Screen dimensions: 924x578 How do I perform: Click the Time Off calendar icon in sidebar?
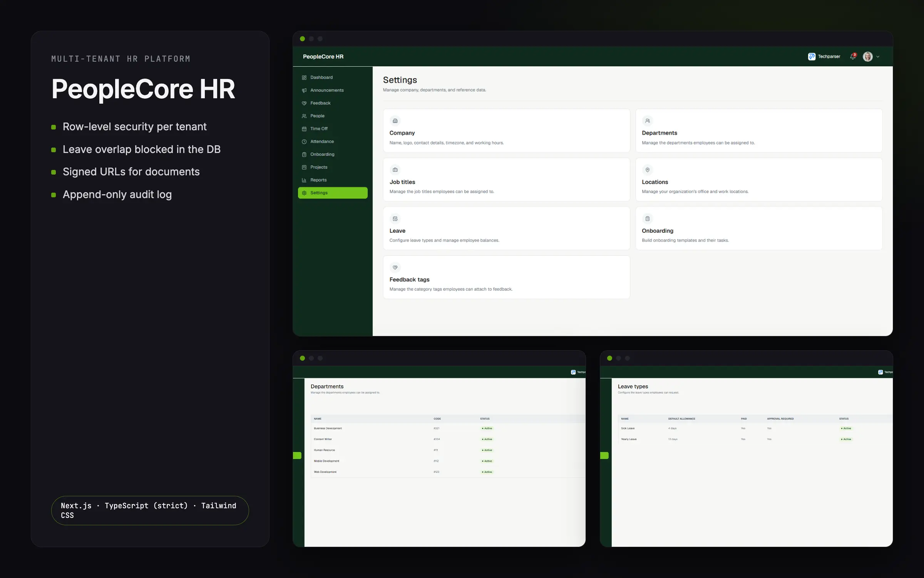point(304,129)
